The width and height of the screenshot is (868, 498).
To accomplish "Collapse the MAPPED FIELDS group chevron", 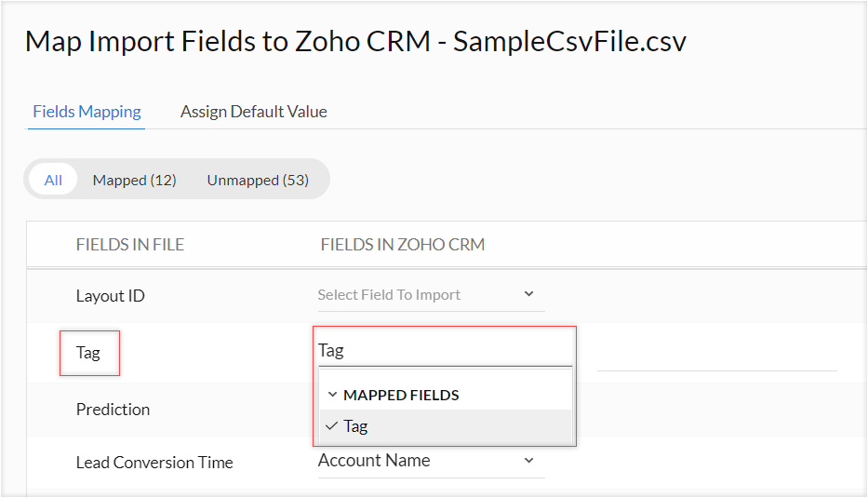I will (x=332, y=395).
